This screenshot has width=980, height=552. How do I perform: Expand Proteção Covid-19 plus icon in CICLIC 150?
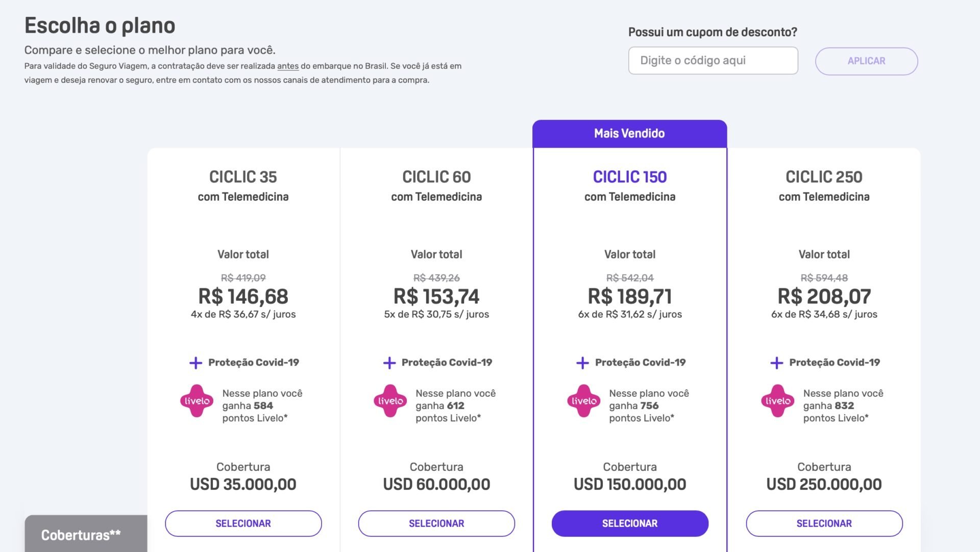tap(582, 363)
